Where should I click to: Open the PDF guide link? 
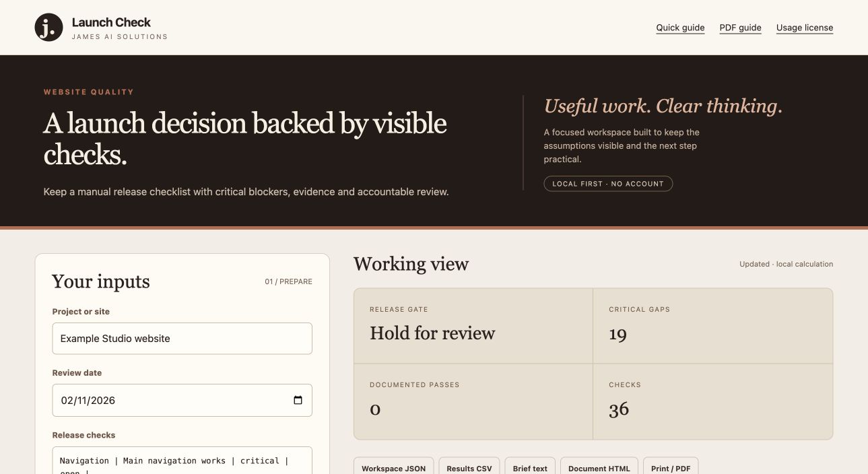click(x=740, y=28)
